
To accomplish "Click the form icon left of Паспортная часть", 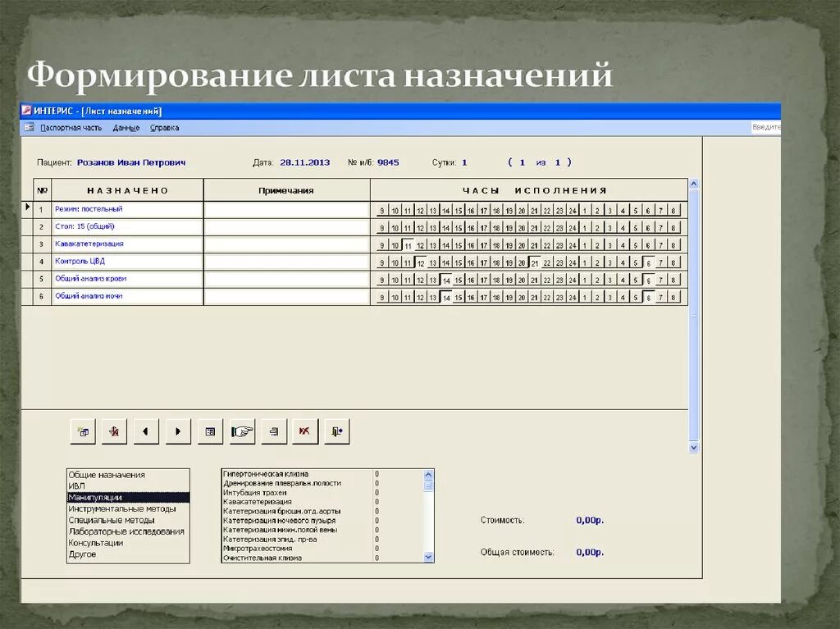I will click(x=29, y=127).
